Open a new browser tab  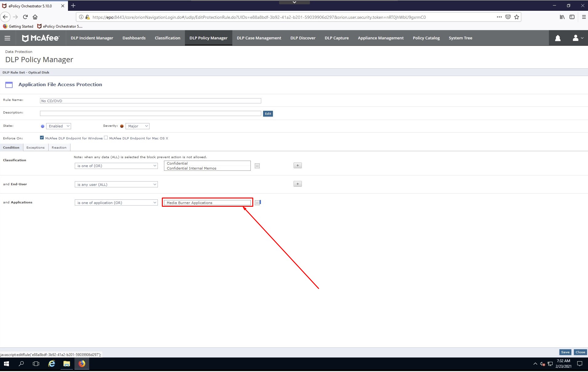click(x=73, y=6)
